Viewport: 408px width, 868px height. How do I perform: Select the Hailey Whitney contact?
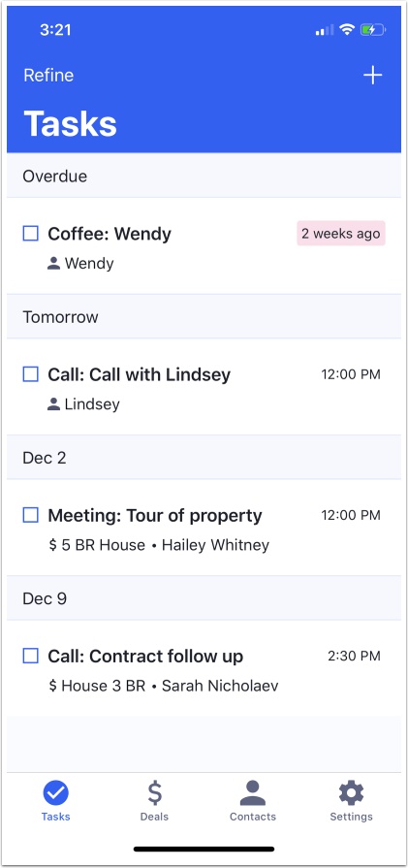click(215, 545)
